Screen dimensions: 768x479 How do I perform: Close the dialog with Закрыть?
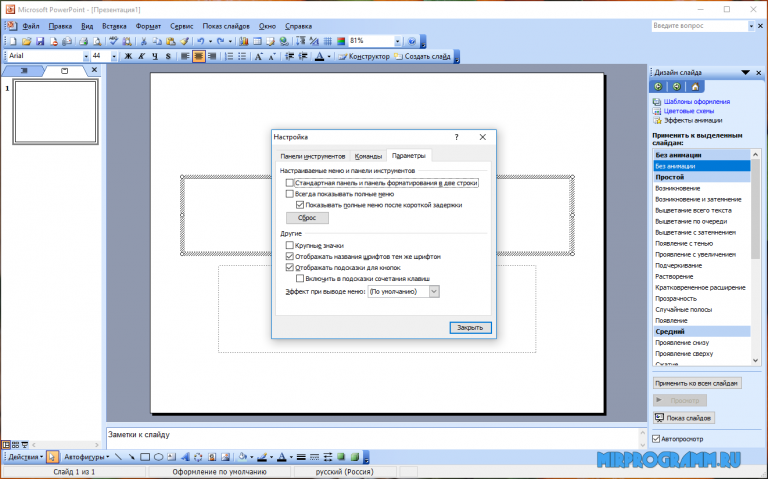click(470, 328)
